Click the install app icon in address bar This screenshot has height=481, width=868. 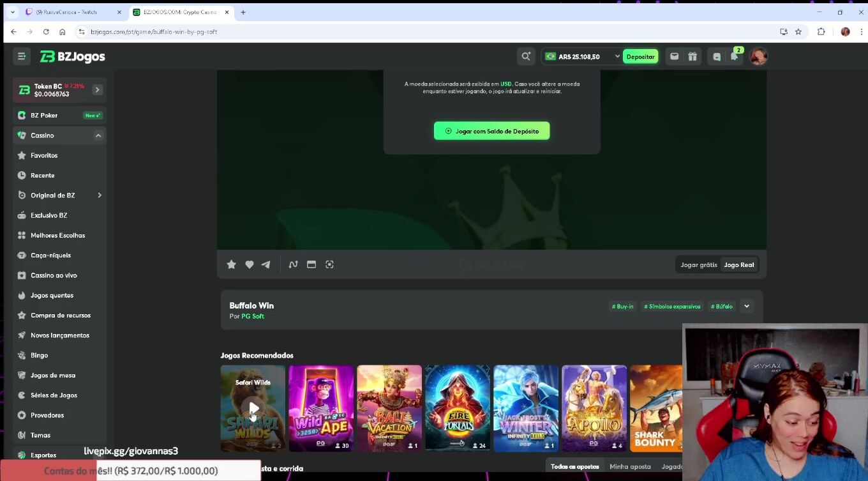click(784, 31)
